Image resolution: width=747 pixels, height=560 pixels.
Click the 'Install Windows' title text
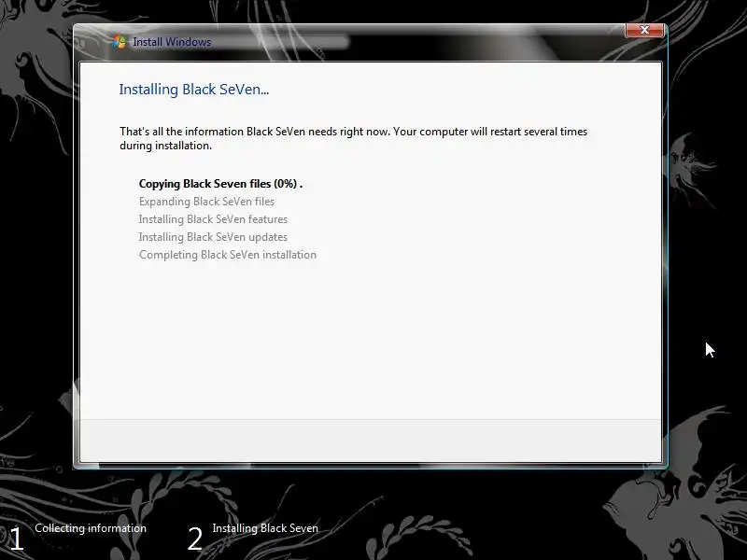point(172,42)
